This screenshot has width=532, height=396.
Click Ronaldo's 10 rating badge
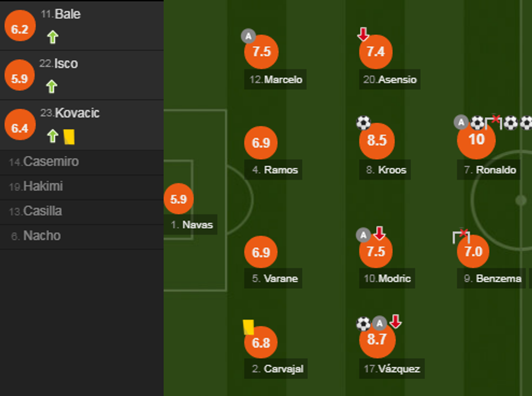click(x=476, y=140)
